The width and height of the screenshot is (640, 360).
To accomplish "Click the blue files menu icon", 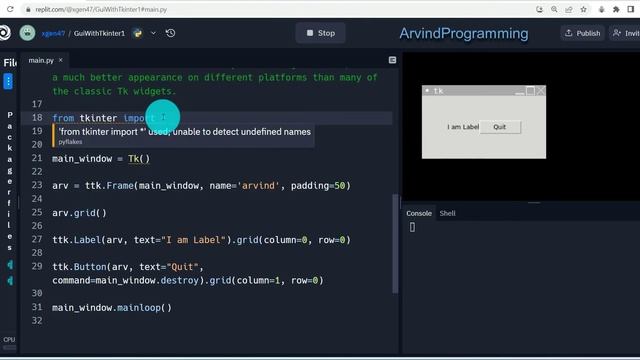I will [x=8, y=81].
